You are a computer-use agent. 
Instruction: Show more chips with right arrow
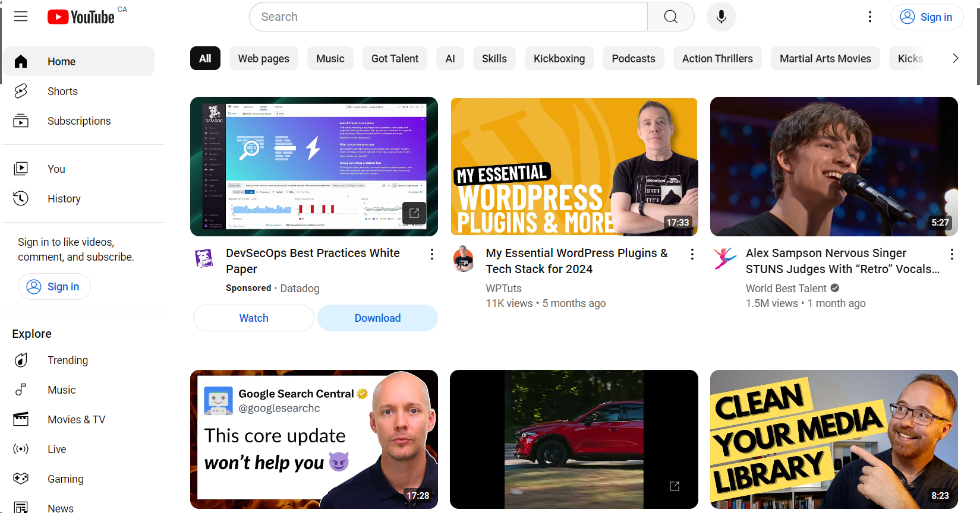(x=955, y=58)
